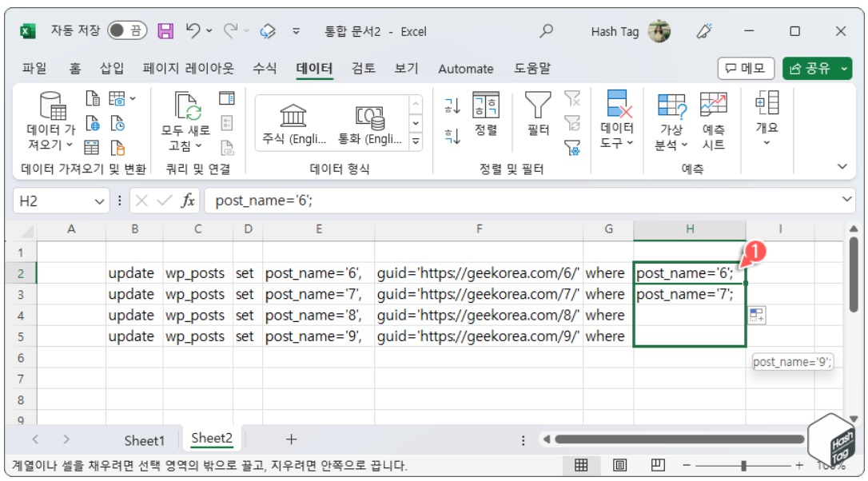Click the zoom slider handle
The width and height of the screenshot is (868, 481).
point(743,466)
